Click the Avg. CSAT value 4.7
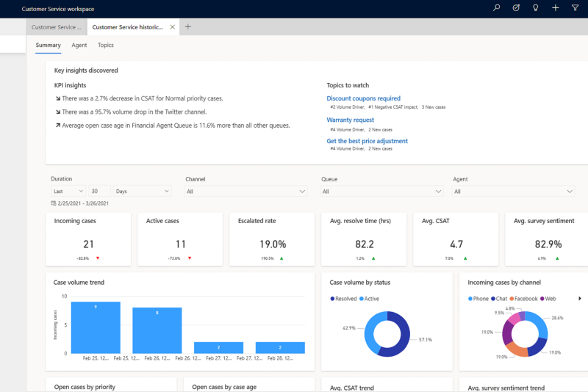This screenshot has width=588, height=392. [x=456, y=244]
